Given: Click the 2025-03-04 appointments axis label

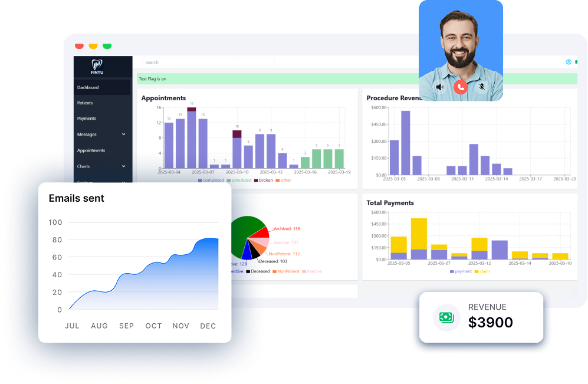Looking at the screenshot, I should point(169,172).
